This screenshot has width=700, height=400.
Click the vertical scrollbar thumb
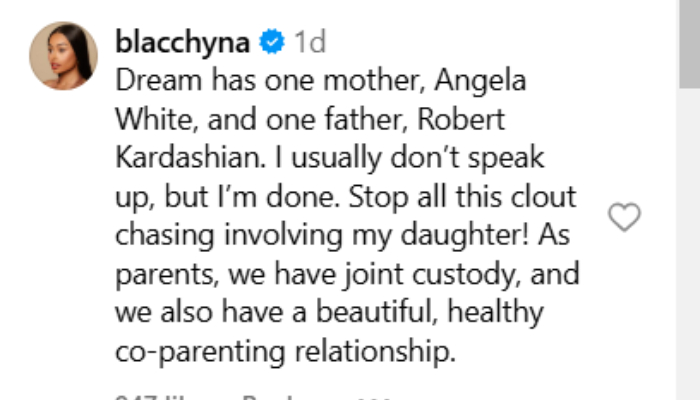689,45
